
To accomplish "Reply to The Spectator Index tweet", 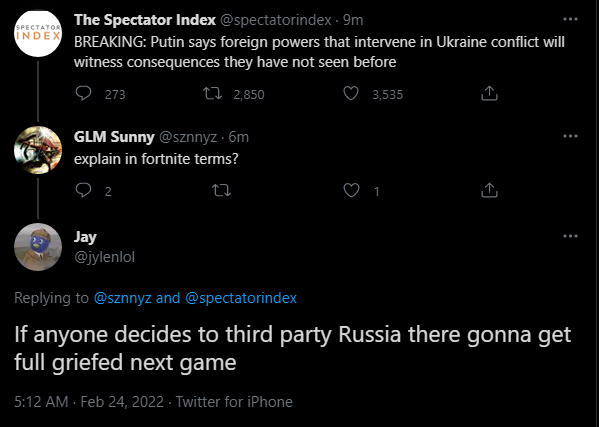I will (x=83, y=93).
